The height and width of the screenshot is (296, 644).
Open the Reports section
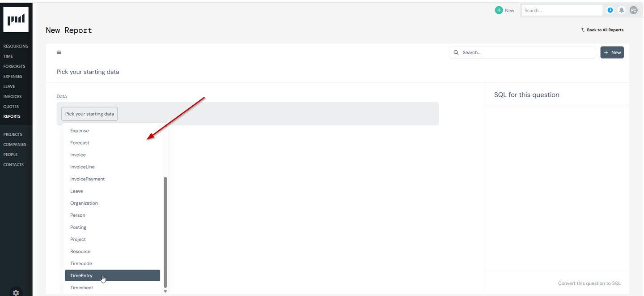click(12, 116)
